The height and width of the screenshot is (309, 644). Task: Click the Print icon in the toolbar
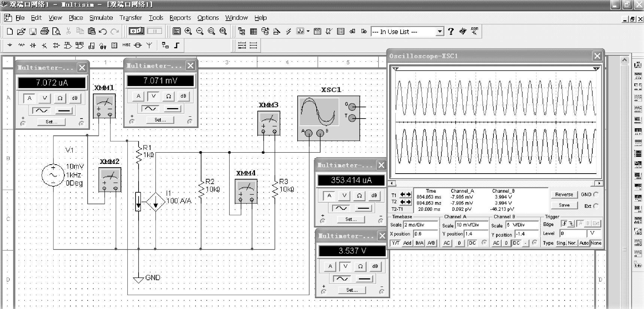coord(45,31)
